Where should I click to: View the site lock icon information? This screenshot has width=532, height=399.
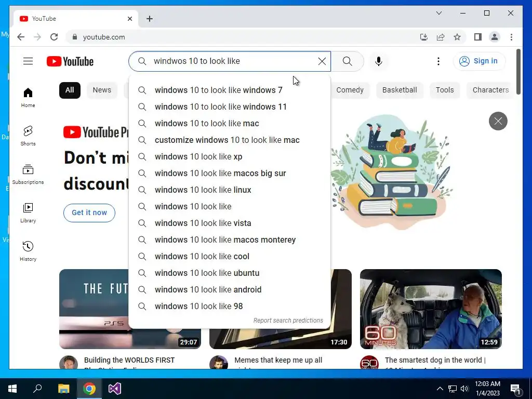75,37
